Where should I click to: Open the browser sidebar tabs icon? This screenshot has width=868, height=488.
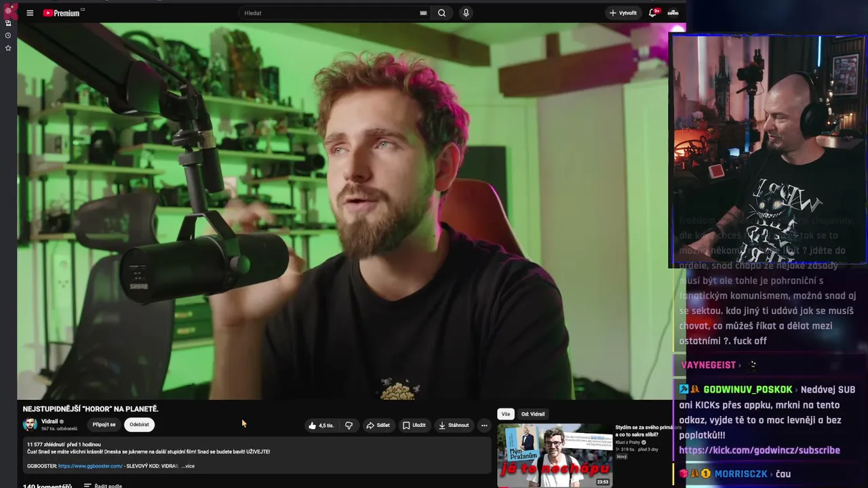(8, 23)
